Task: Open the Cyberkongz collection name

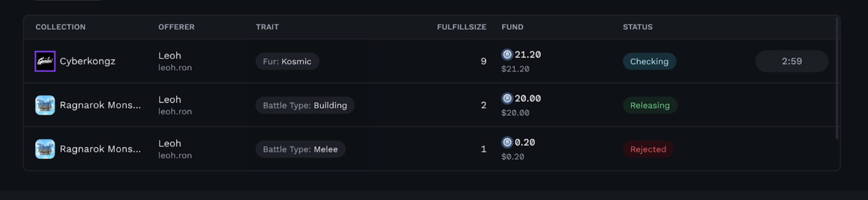Action: pyautogui.click(x=87, y=61)
